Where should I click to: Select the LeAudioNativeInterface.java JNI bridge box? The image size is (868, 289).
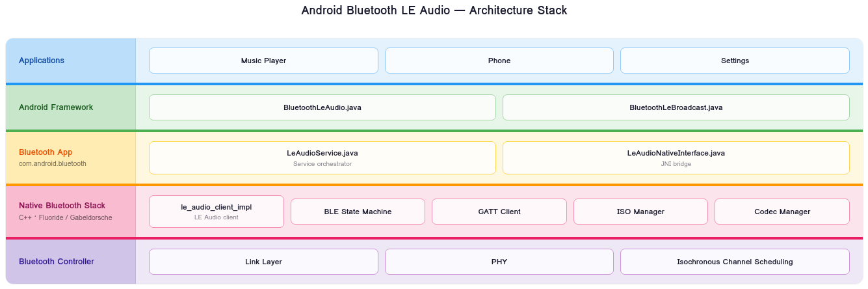(676, 158)
